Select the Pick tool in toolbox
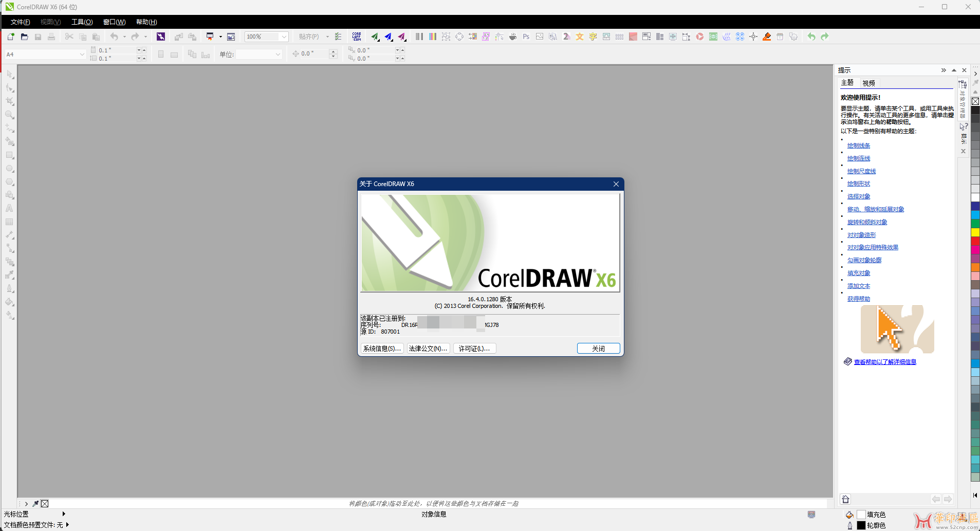The width and height of the screenshot is (980, 531). (x=10, y=75)
